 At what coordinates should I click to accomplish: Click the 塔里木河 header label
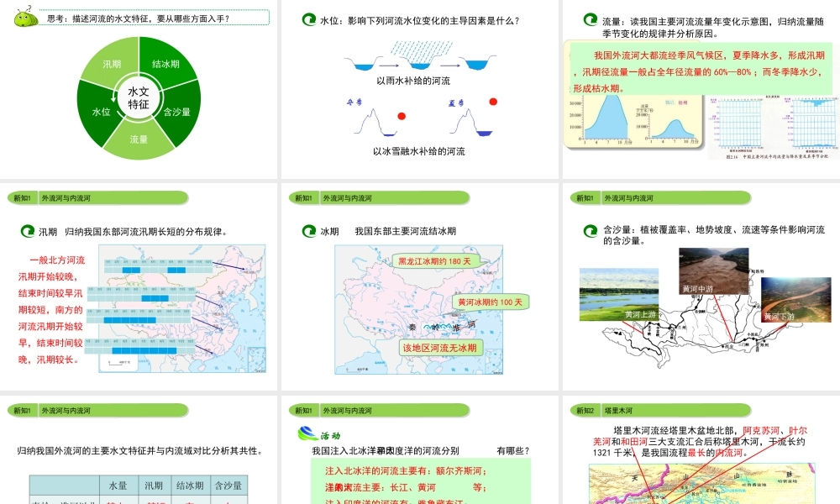click(x=619, y=411)
